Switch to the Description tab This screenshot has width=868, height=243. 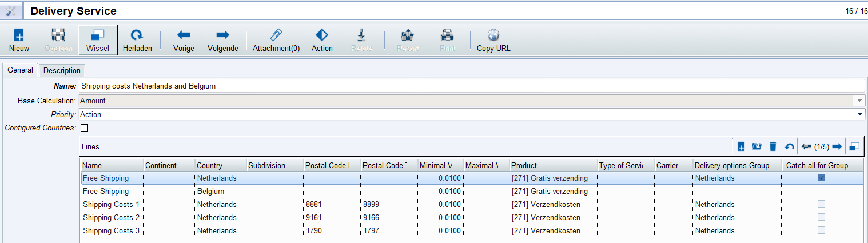[62, 70]
